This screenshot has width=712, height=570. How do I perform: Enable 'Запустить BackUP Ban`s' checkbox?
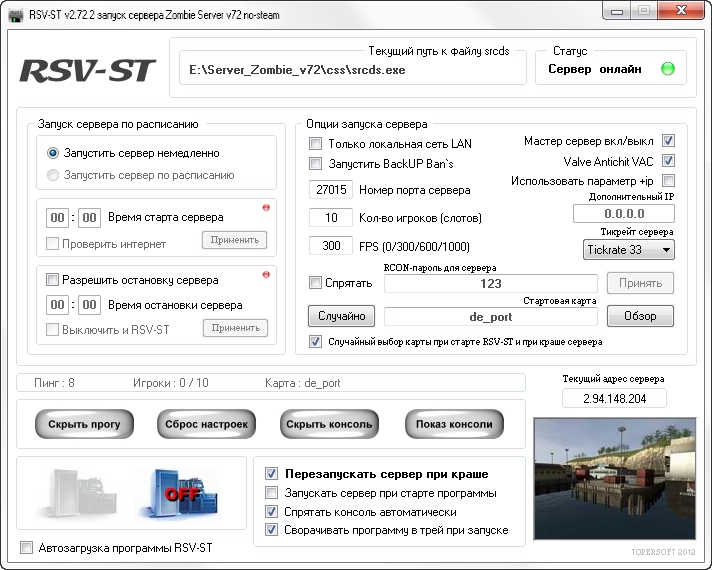(315, 164)
